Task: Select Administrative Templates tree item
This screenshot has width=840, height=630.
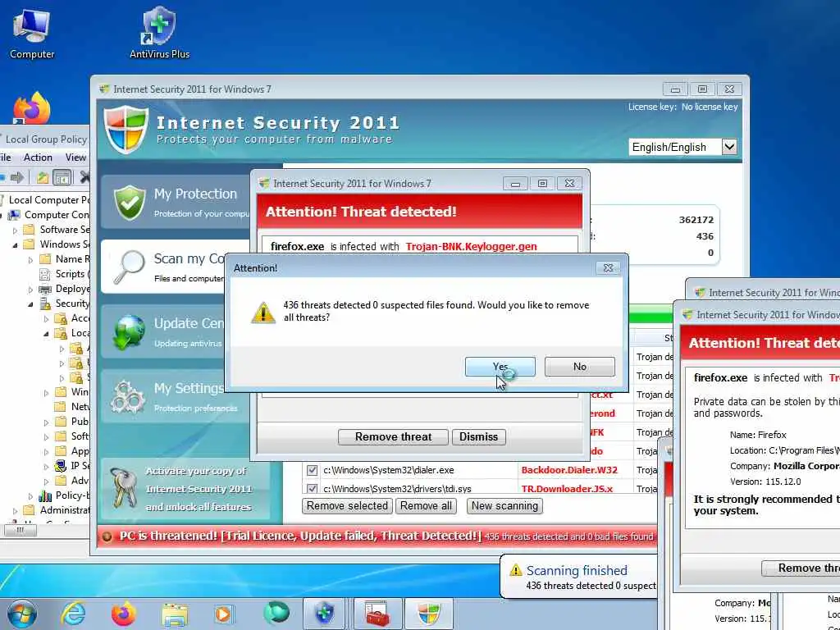Action: 57,510
